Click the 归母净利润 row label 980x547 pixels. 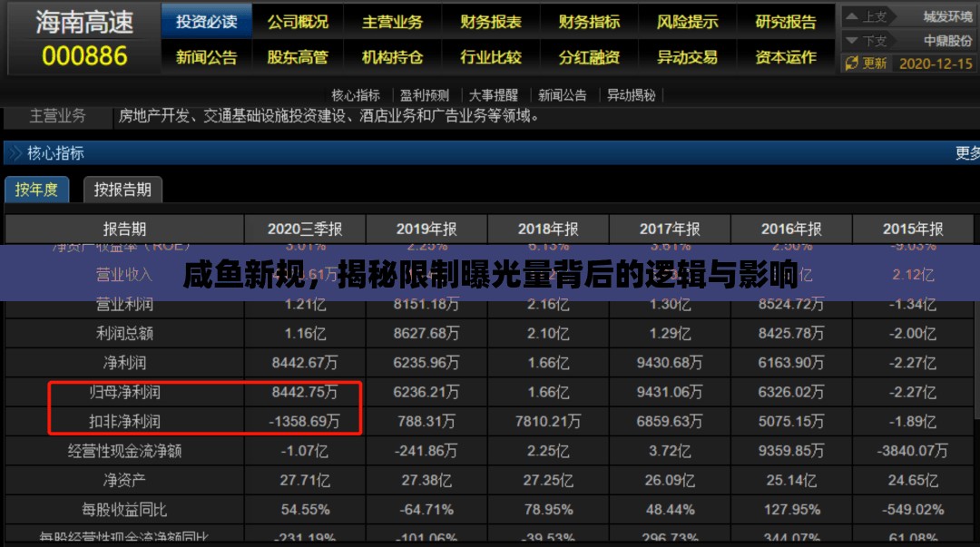124,392
